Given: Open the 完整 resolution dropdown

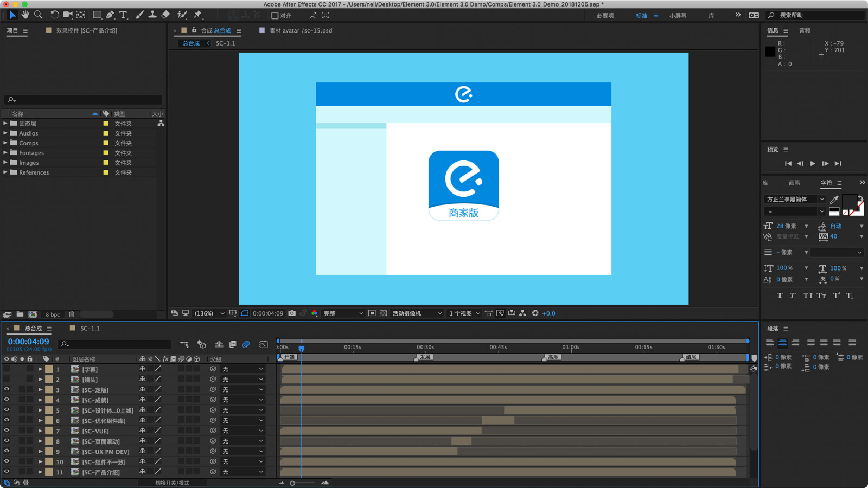Looking at the screenshot, I should click(343, 313).
